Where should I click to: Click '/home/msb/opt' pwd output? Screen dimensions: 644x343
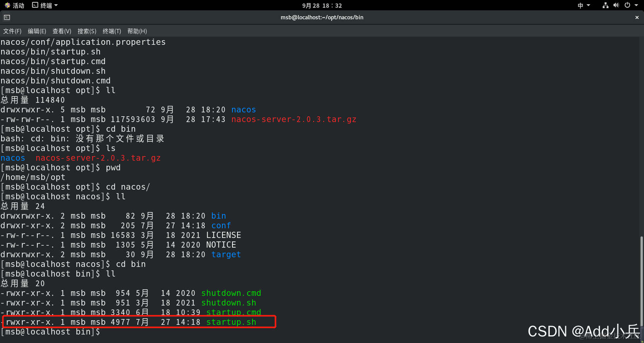[x=33, y=177]
